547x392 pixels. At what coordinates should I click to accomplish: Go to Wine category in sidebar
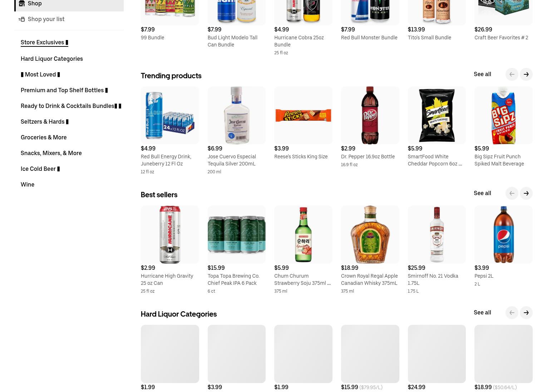tap(28, 184)
